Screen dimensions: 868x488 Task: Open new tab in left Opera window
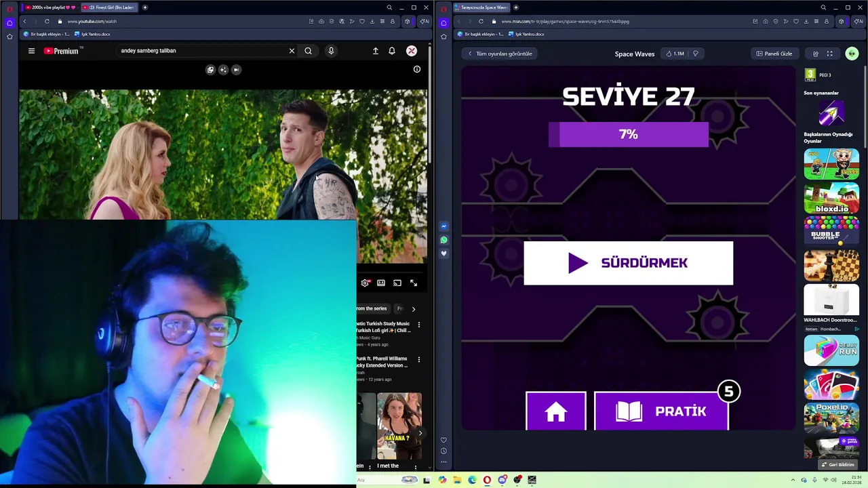pos(144,7)
